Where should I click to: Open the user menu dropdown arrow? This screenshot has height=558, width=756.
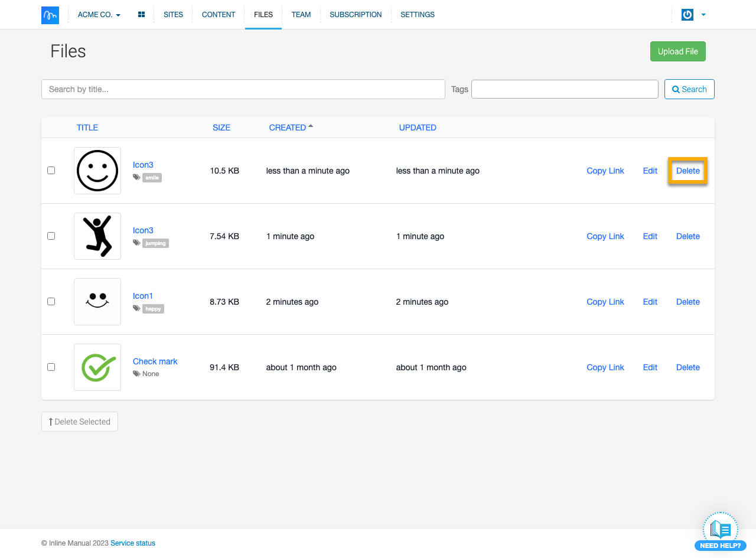pyautogui.click(x=703, y=15)
